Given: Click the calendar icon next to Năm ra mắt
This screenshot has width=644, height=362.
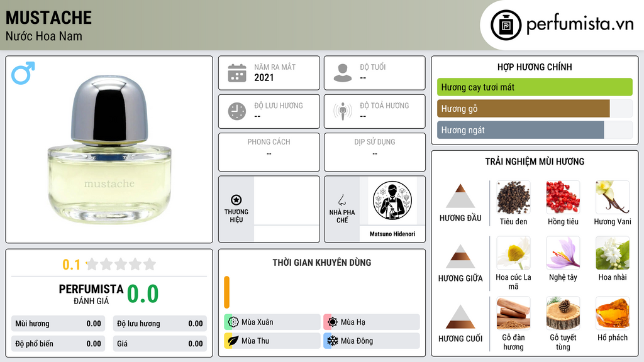Looking at the screenshot, I should [237, 73].
